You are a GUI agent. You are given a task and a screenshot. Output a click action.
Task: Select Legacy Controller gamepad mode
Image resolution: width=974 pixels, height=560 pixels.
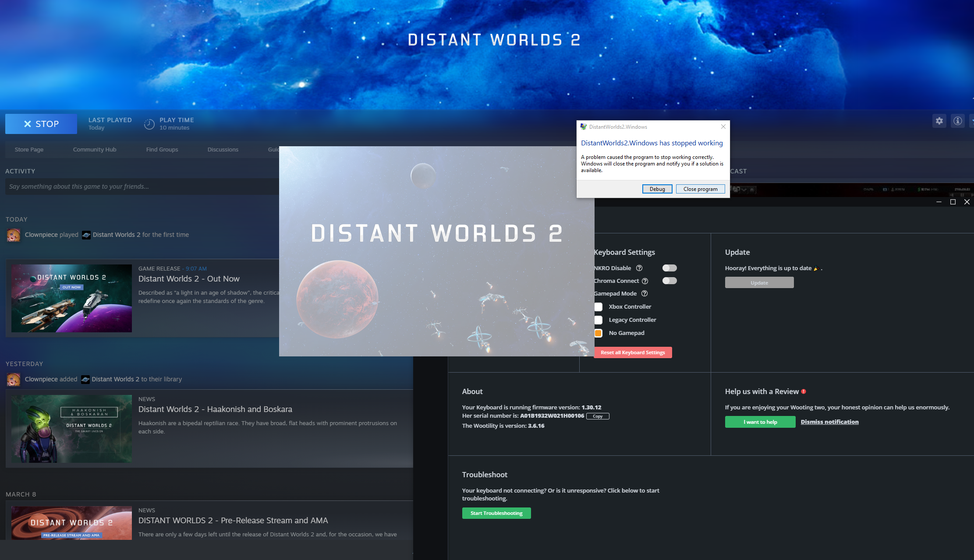(x=599, y=320)
